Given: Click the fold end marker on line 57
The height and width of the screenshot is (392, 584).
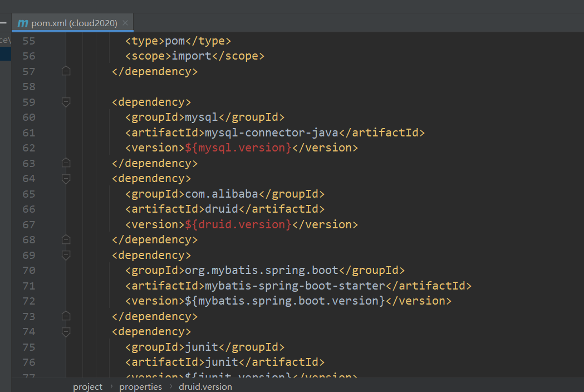Looking at the screenshot, I should [x=66, y=71].
